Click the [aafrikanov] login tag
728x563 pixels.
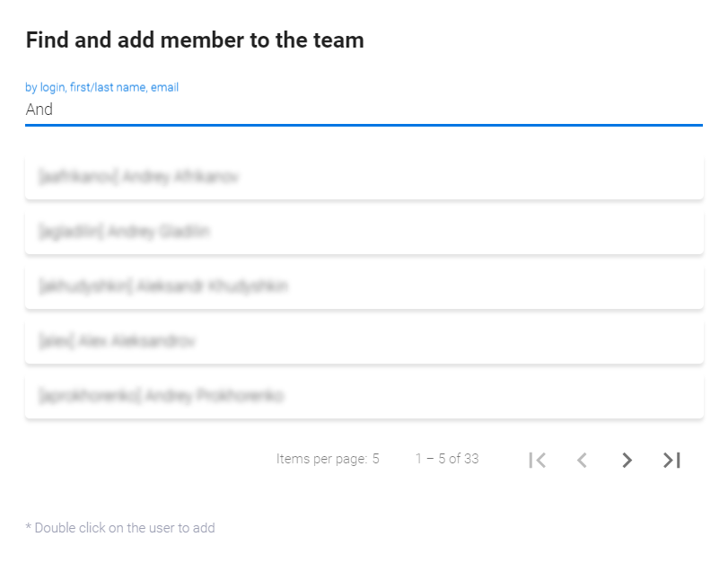pos(78,177)
